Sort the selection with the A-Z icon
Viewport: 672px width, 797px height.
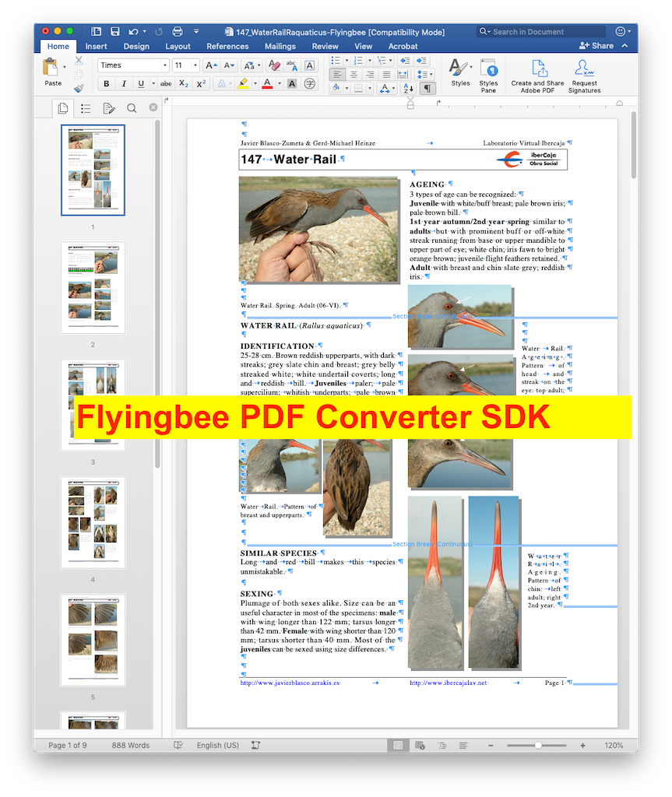point(409,89)
